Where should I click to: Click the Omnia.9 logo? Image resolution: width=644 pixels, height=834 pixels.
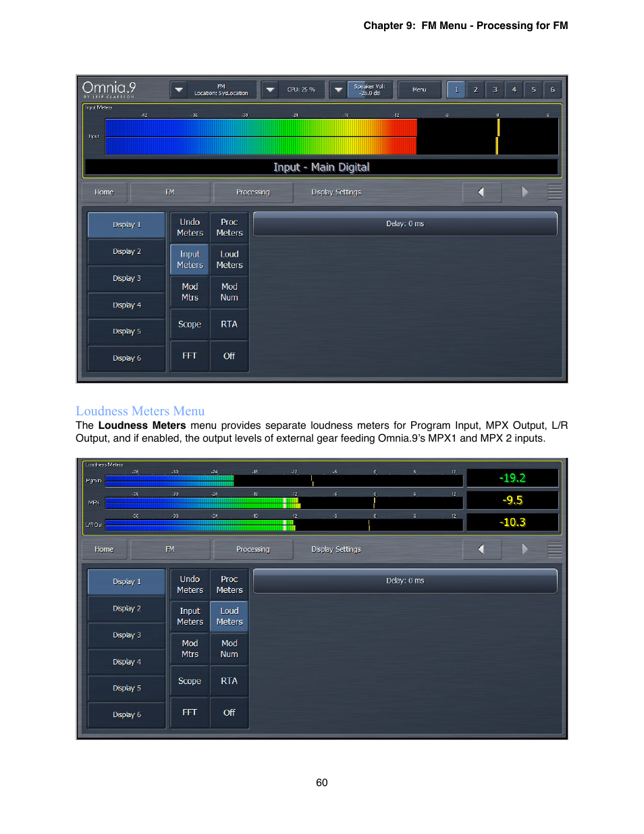(x=109, y=89)
